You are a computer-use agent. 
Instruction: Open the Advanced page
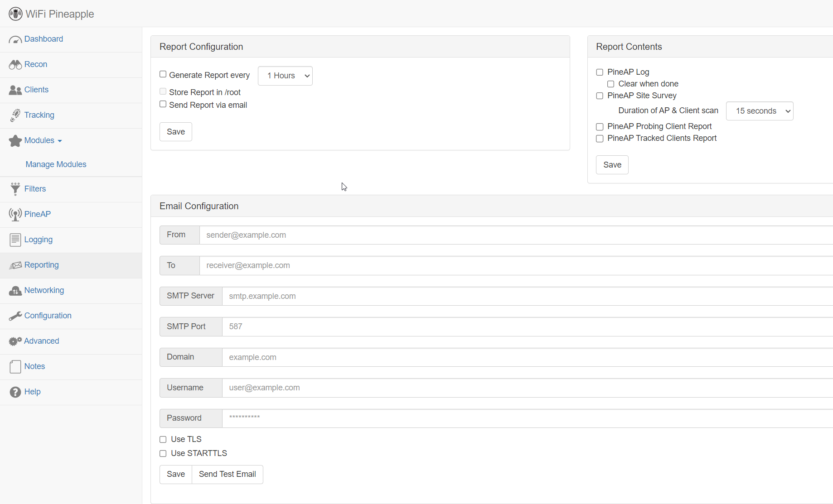[x=42, y=341]
